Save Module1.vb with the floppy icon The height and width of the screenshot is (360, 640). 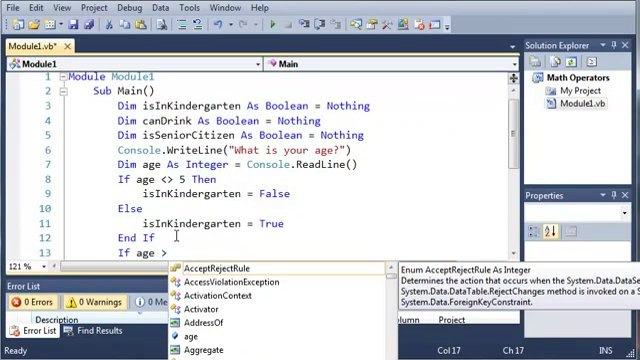point(73,25)
